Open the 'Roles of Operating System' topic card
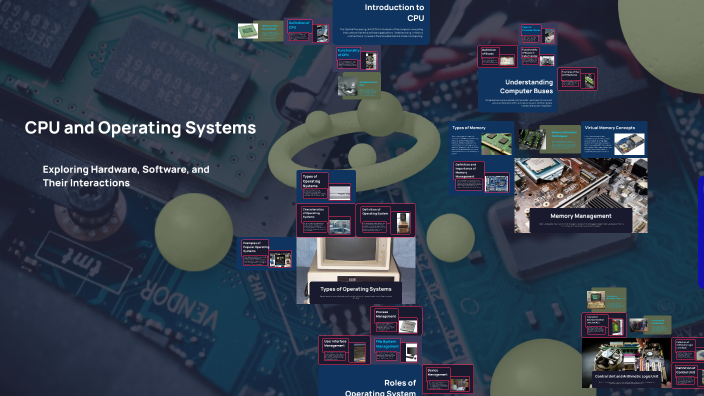704x396 pixels. (x=370, y=381)
